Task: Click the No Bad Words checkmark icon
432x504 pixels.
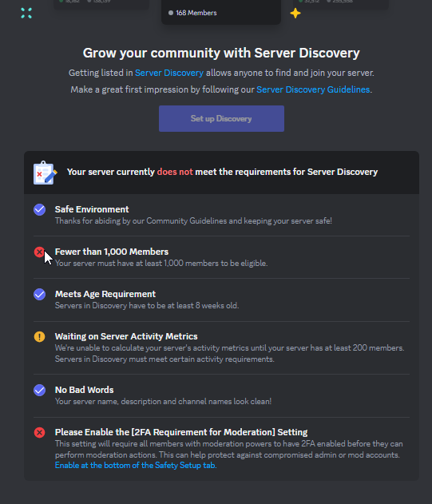Action: coord(40,390)
